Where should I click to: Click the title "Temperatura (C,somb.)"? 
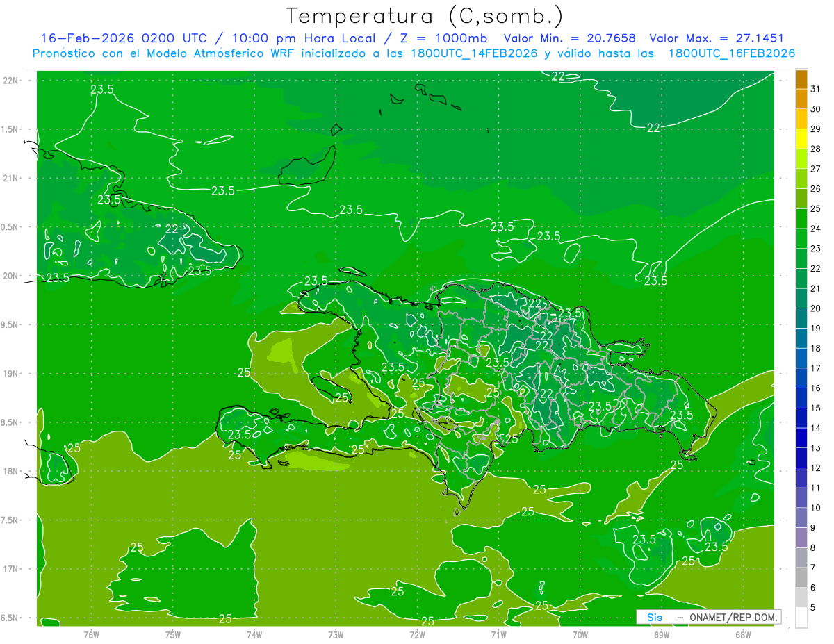pos(424,16)
